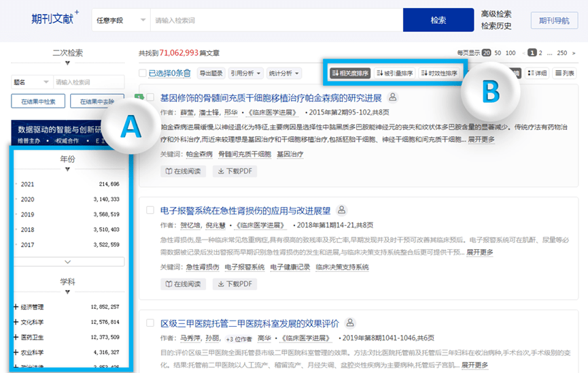The height and width of the screenshot is (373, 588).
Task: Expand the 经济管理 subject plus icon
Action: (16, 307)
